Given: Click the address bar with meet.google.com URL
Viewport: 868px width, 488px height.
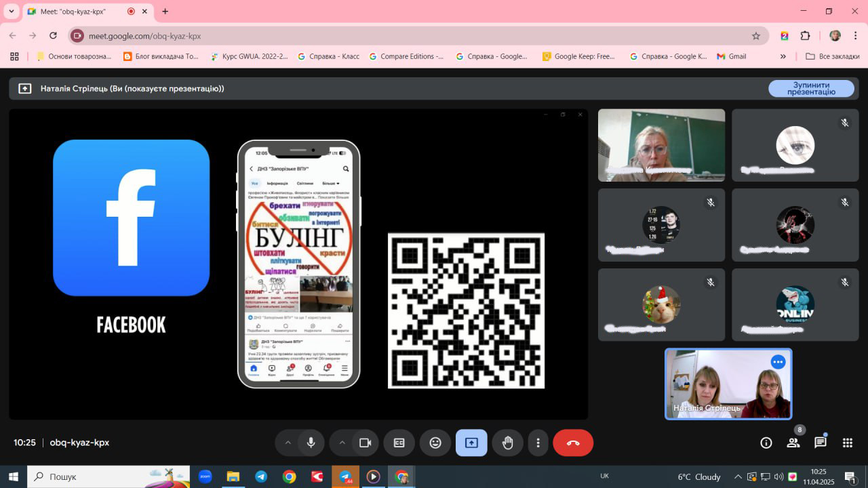Looking at the screenshot, I should click(418, 36).
